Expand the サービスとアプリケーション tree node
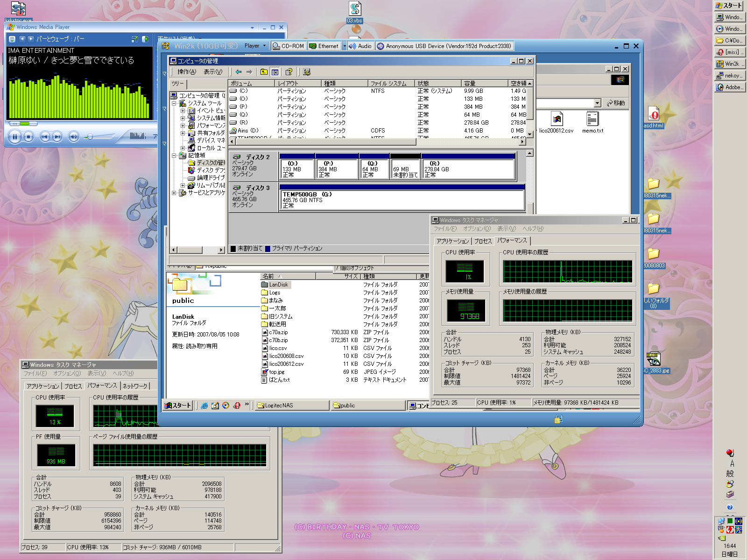Image resolution: width=747 pixels, height=560 pixels. click(x=174, y=193)
